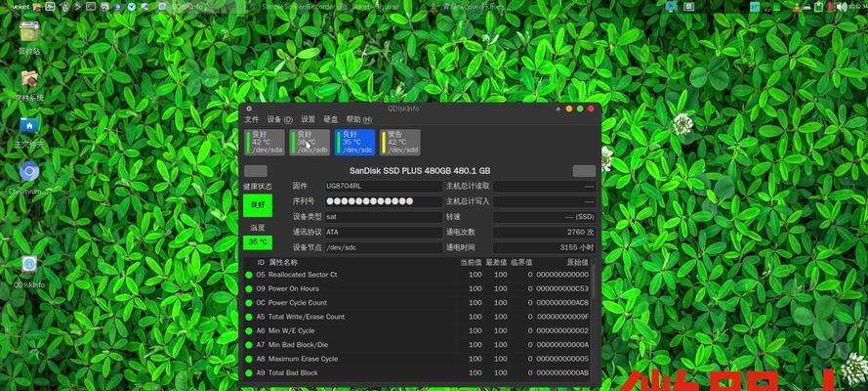868x391 pixels.
Task: Click raw value 000000000C53
Action: 562,289
